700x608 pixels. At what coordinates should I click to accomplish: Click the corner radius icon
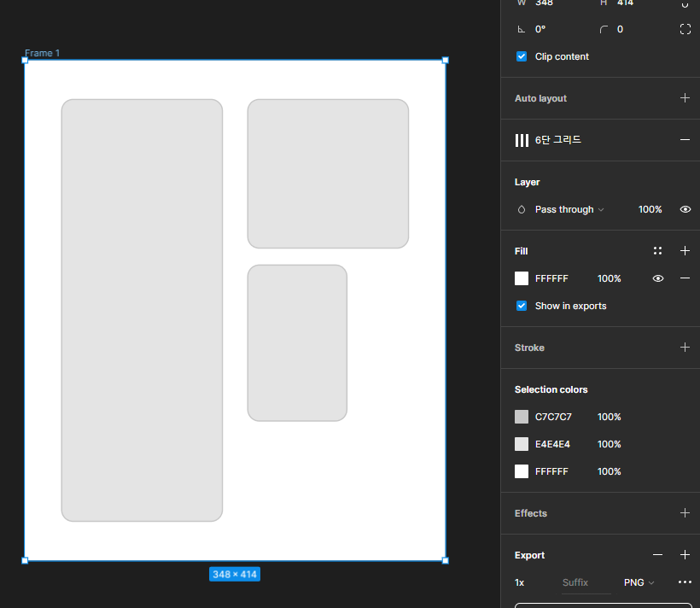[x=604, y=30]
